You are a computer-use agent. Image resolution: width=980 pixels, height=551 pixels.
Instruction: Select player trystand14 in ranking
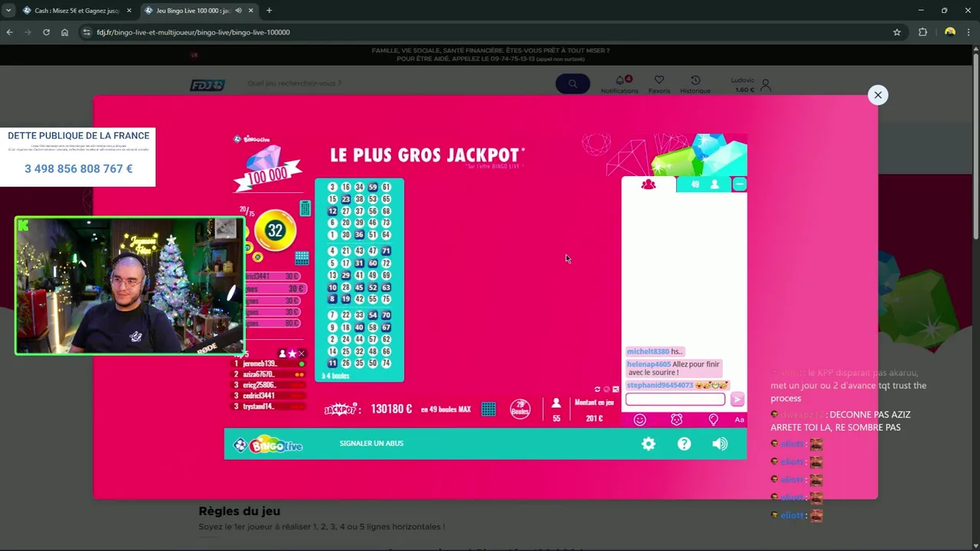coord(269,406)
